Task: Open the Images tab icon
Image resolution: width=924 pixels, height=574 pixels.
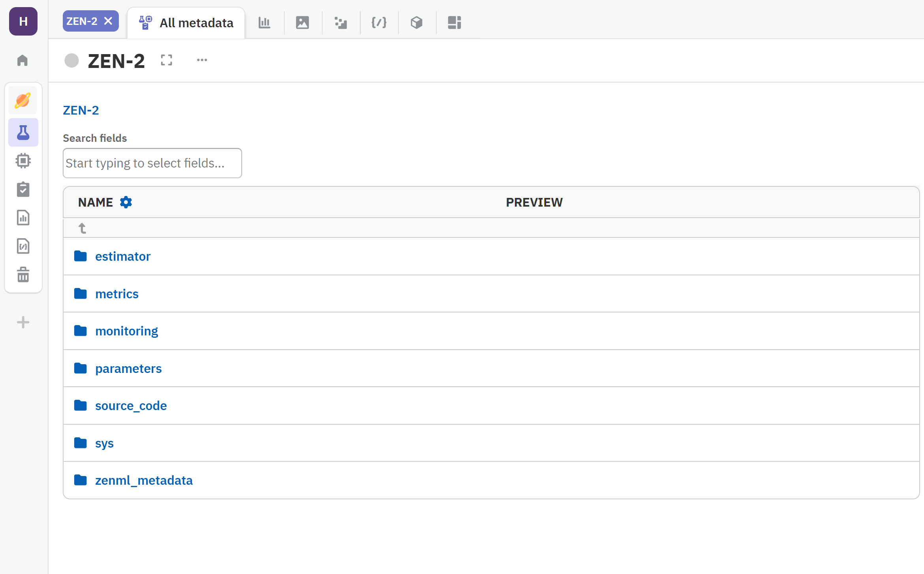Action: [302, 23]
